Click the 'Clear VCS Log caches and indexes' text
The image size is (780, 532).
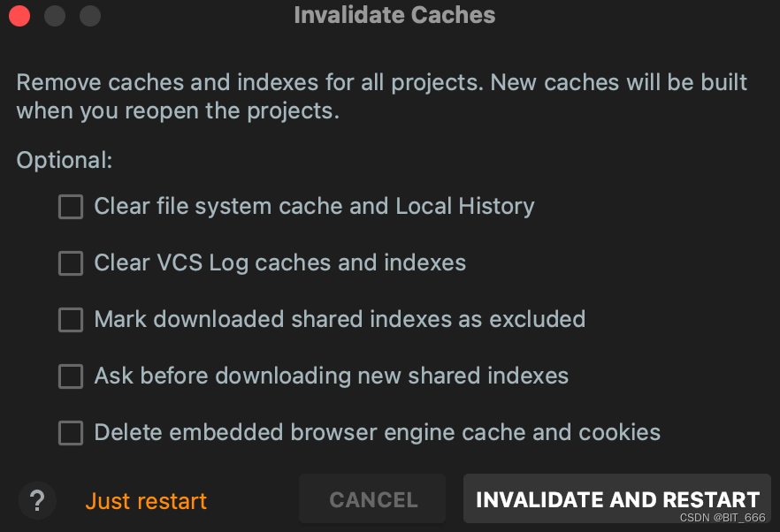(279, 263)
